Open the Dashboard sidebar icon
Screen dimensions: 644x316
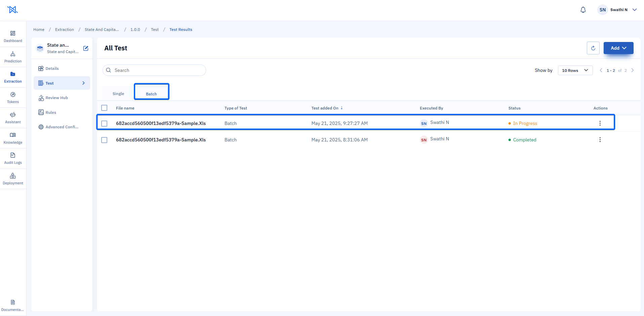point(13,33)
